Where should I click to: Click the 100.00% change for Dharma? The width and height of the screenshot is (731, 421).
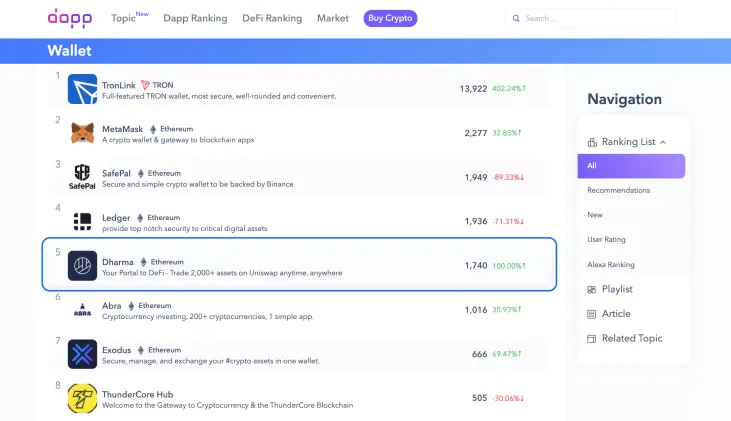509,266
